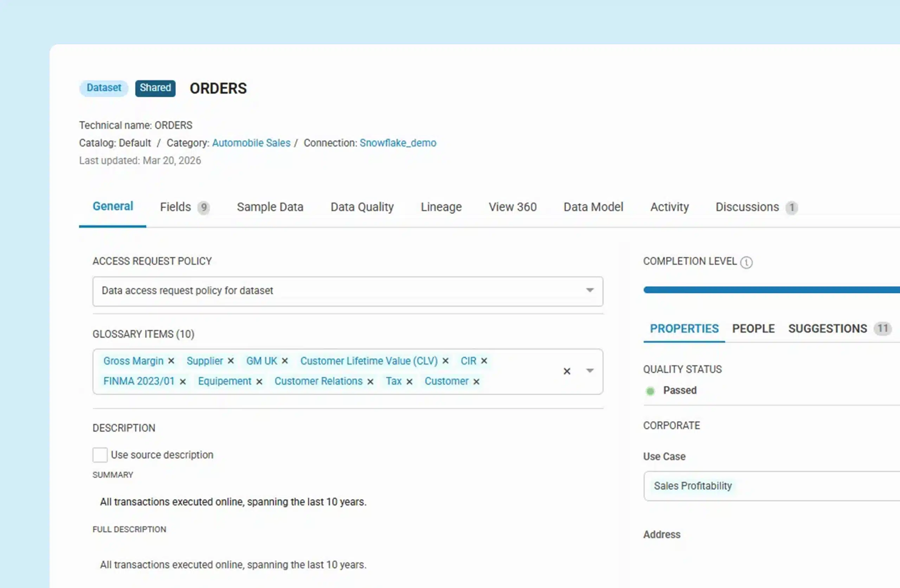Open the Snowflake_demo connection link
900x588 pixels.
398,143
